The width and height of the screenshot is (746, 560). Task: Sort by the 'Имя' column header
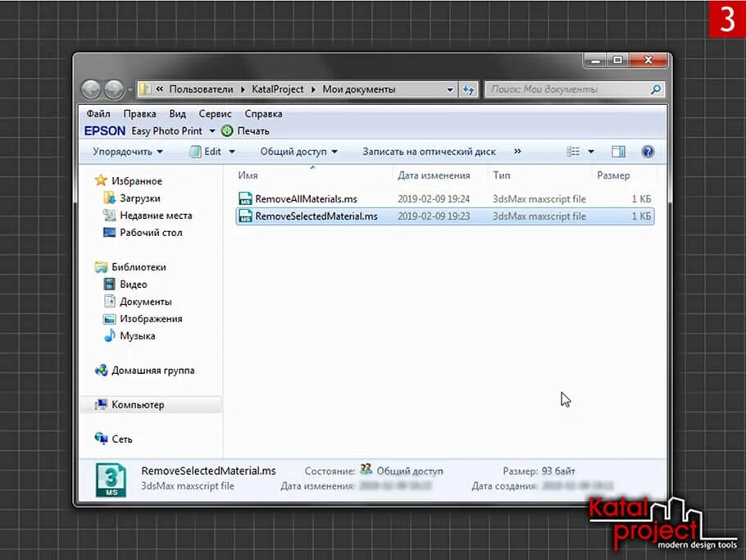click(248, 175)
